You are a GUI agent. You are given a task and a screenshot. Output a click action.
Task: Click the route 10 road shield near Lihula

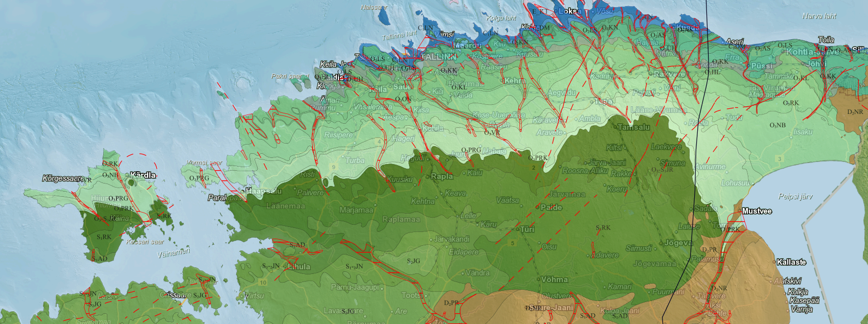pyautogui.click(x=263, y=282)
